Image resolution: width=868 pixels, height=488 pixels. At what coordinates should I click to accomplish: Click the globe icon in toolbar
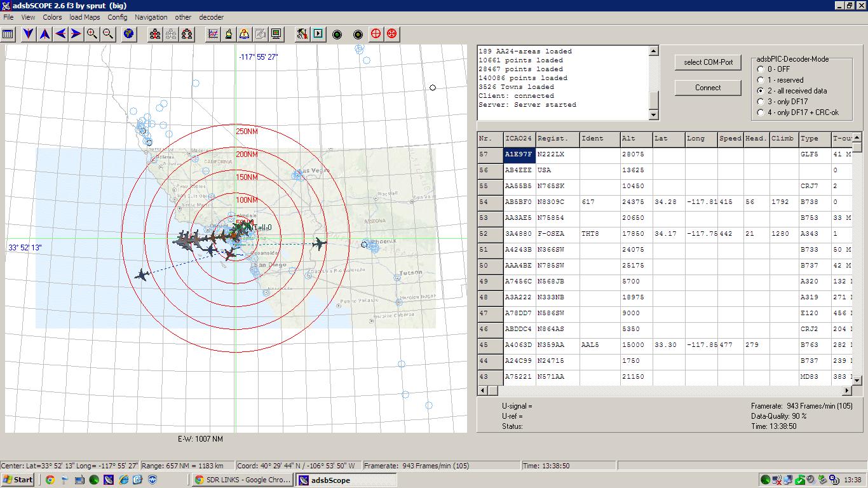click(129, 34)
